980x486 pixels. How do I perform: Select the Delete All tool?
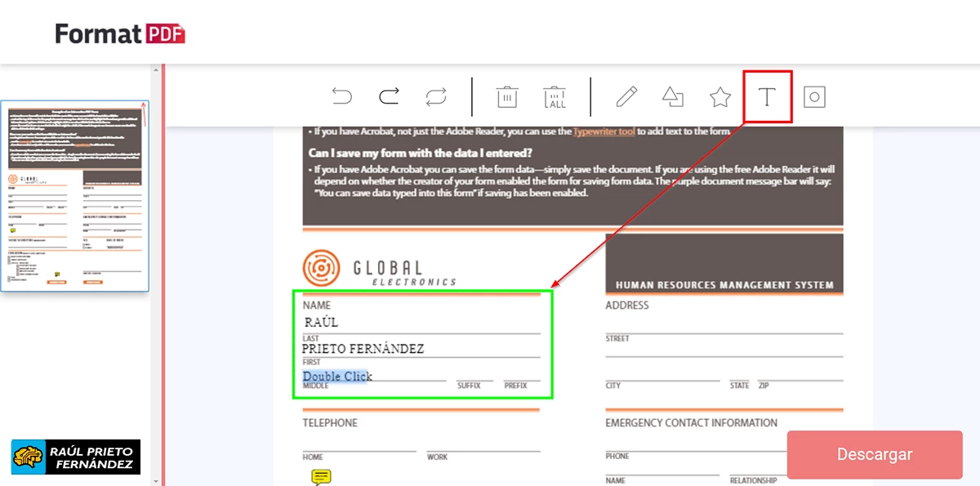(555, 96)
